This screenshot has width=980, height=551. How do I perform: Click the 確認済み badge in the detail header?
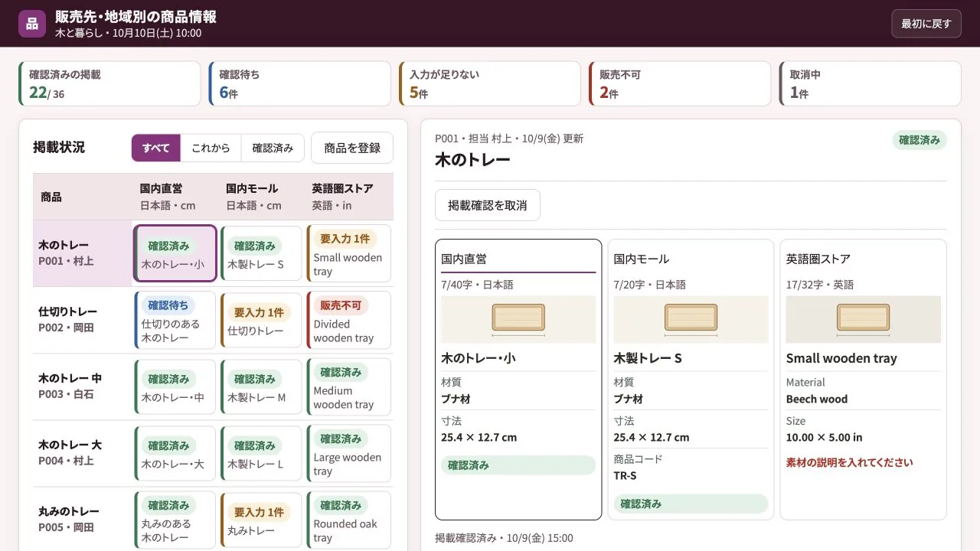point(920,140)
